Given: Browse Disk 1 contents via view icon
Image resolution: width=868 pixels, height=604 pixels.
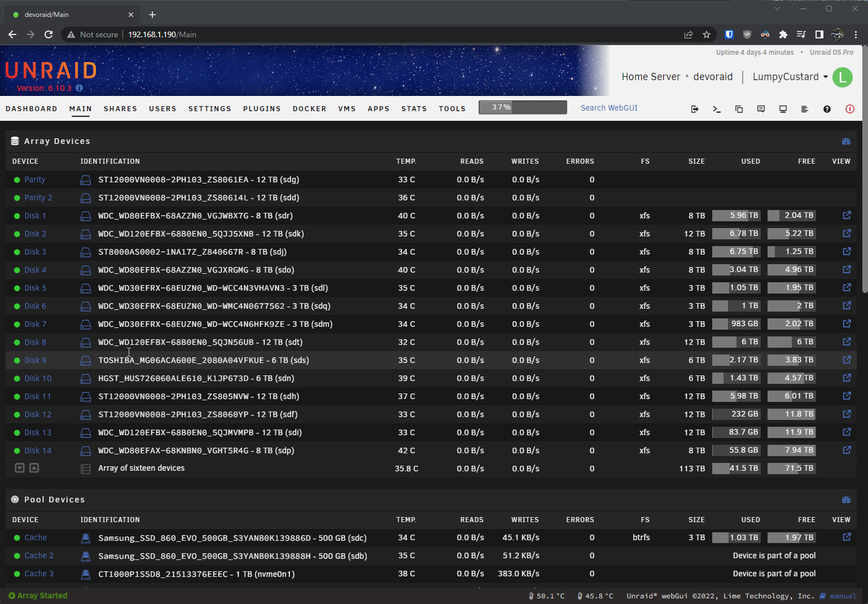Looking at the screenshot, I should (847, 215).
